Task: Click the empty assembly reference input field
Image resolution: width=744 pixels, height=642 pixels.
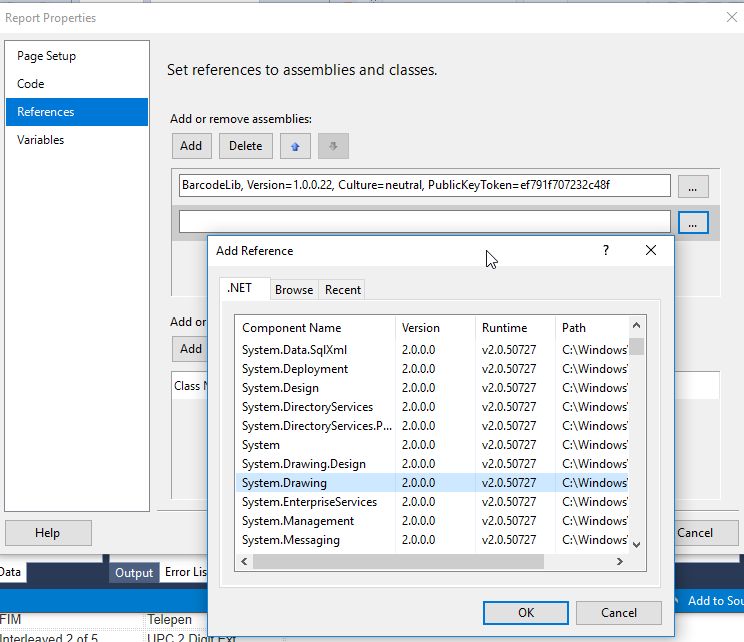Action: pos(424,222)
